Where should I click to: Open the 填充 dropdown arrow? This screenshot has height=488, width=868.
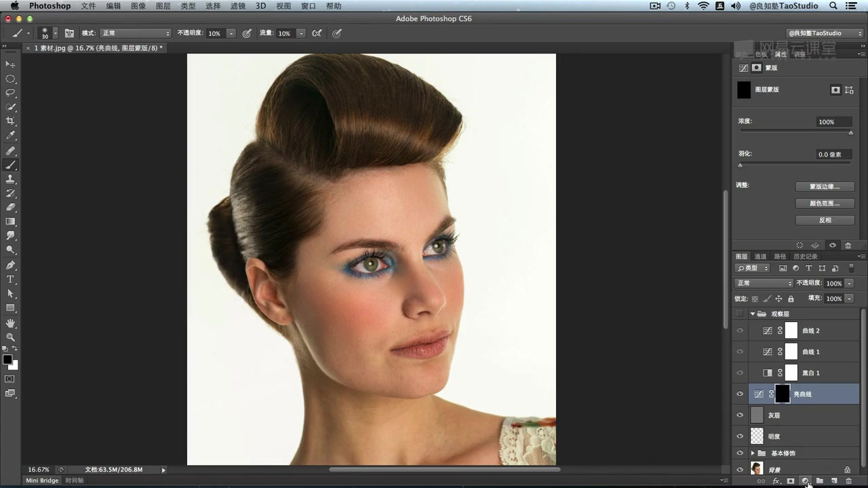click(x=850, y=298)
